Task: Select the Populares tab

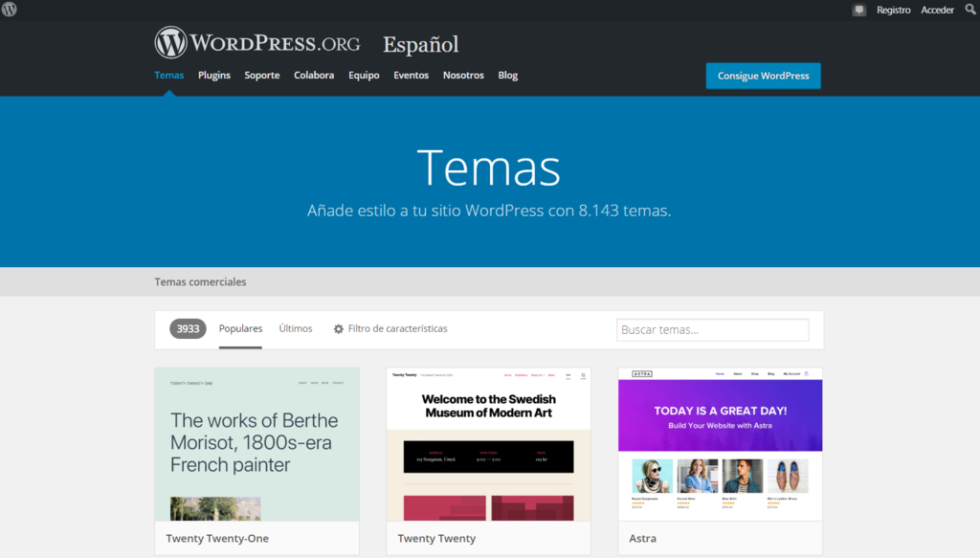Action: (x=240, y=327)
